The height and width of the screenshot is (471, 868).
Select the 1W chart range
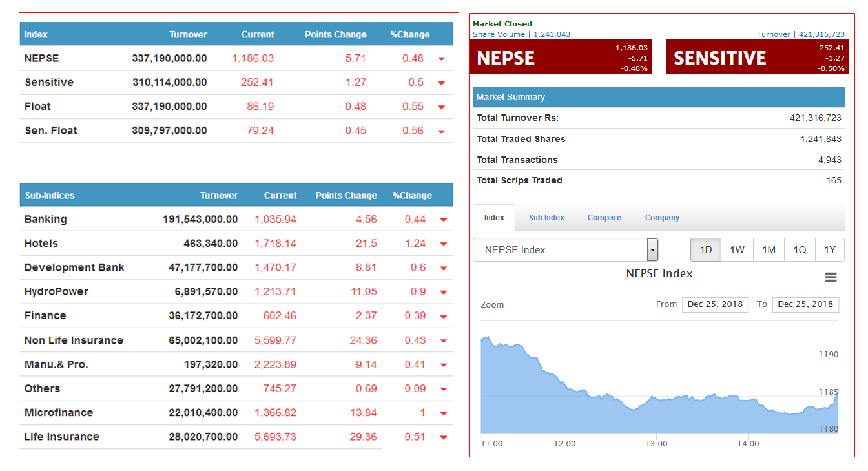pos(737,249)
